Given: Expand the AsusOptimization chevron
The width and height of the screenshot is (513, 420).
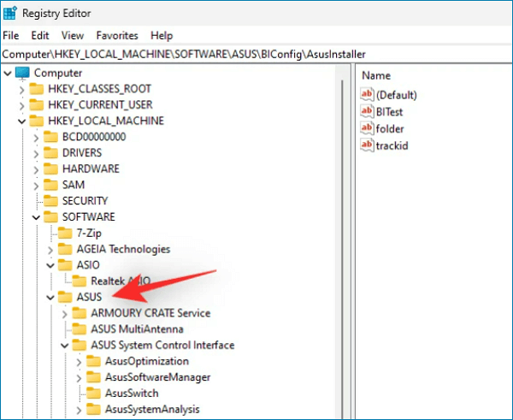Looking at the screenshot, I should 80,362.
